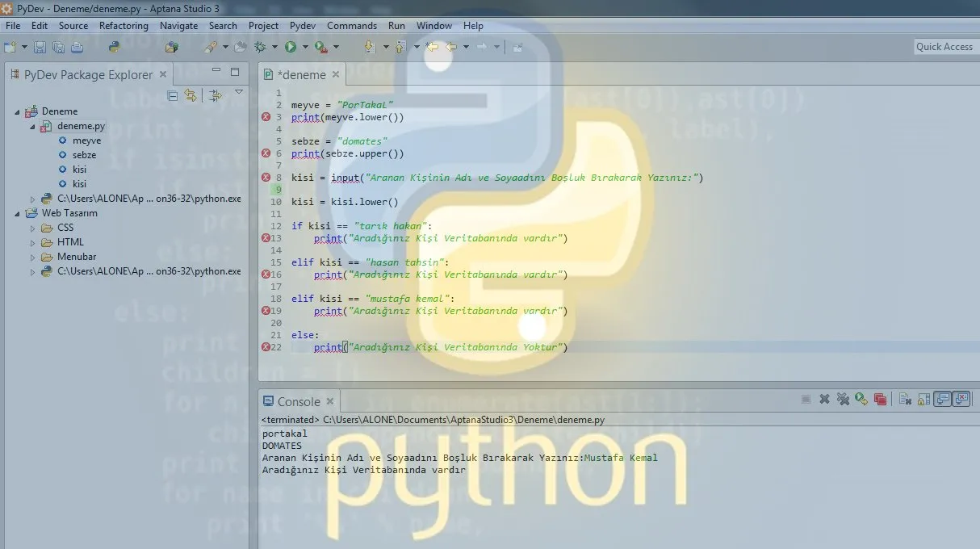Viewport: 980px width, 549px height.
Task: Click console line reading DOMATES
Action: click(x=282, y=446)
